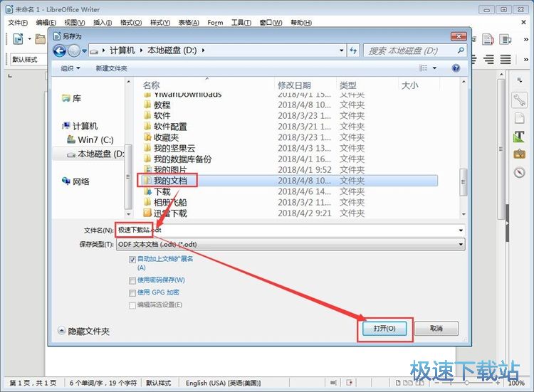Viewport: 534px width, 392px height.
Task: Open sidebar Page panel icon
Action: (519, 118)
